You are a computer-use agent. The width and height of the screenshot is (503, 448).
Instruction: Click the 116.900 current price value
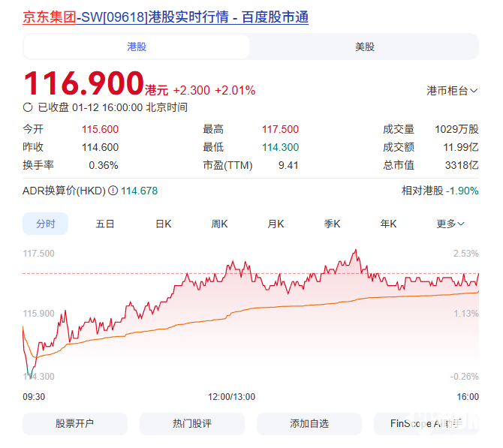[x=83, y=83]
